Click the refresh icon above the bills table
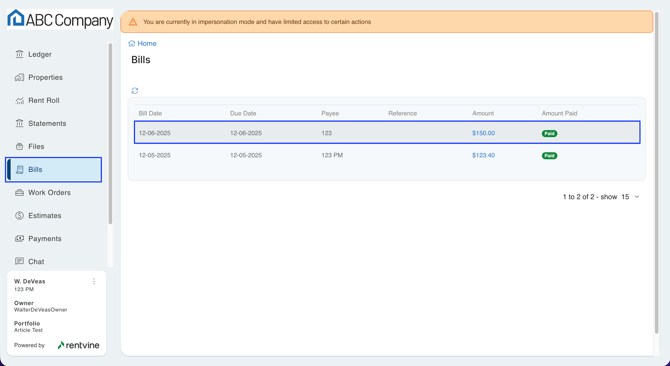The height and width of the screenshot is (366, 670). (135, 91)
